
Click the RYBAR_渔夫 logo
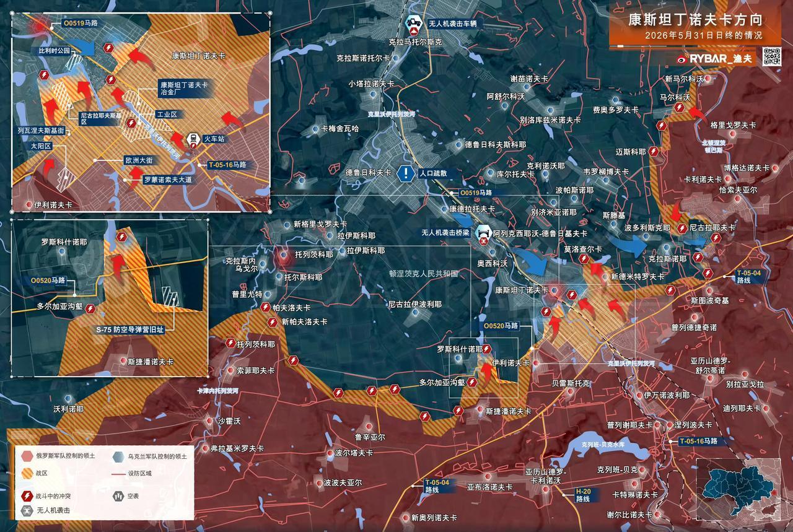coord(714,59)
